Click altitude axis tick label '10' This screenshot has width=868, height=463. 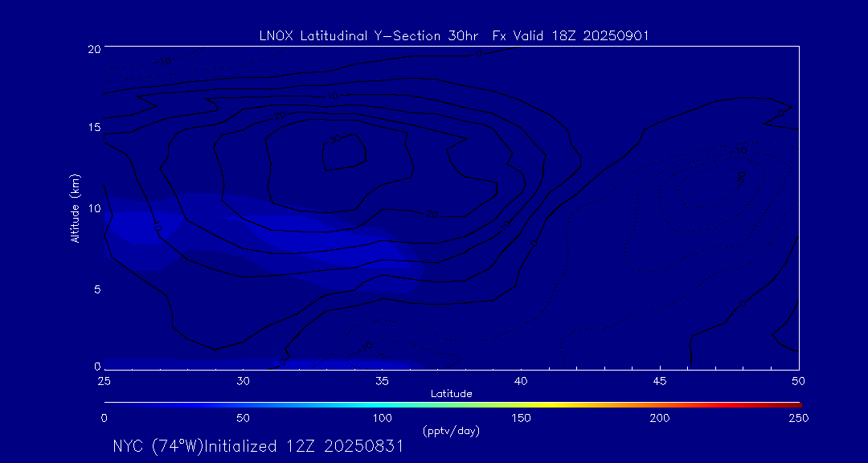(x=92, y=208)
